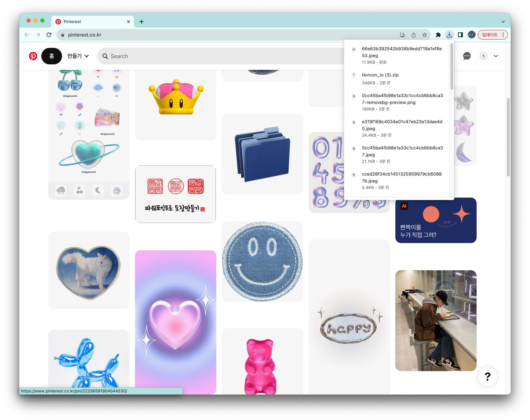
Task: Click the 업데이트 update button
Action: tap(490, 35)
